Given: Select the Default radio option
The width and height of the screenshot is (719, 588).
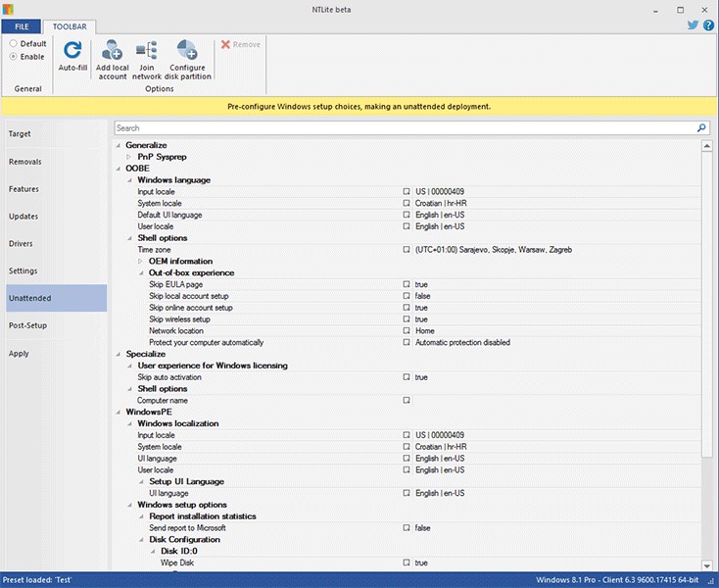Looking at the screenshot, I should (x=13, y=44).
